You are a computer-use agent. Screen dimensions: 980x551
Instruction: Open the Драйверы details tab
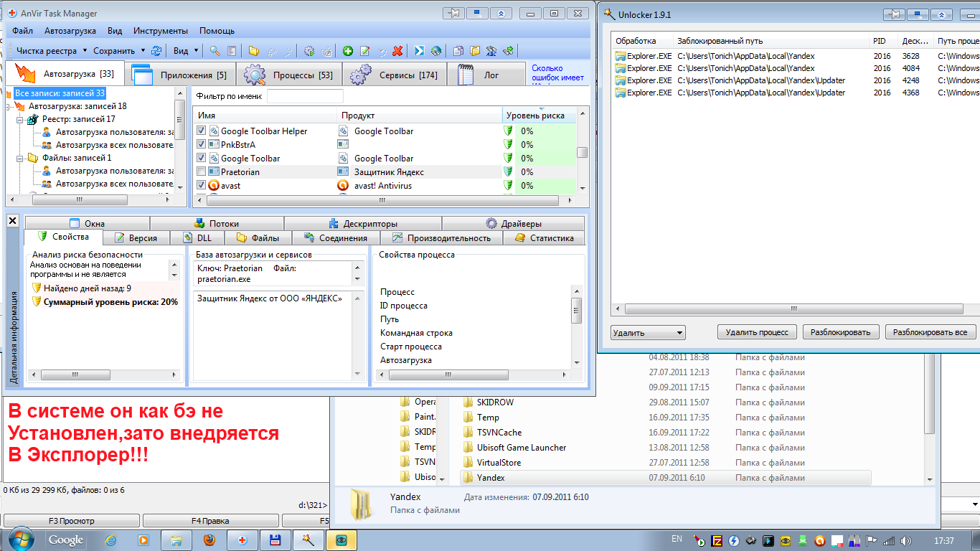click(x=513, y=223)
